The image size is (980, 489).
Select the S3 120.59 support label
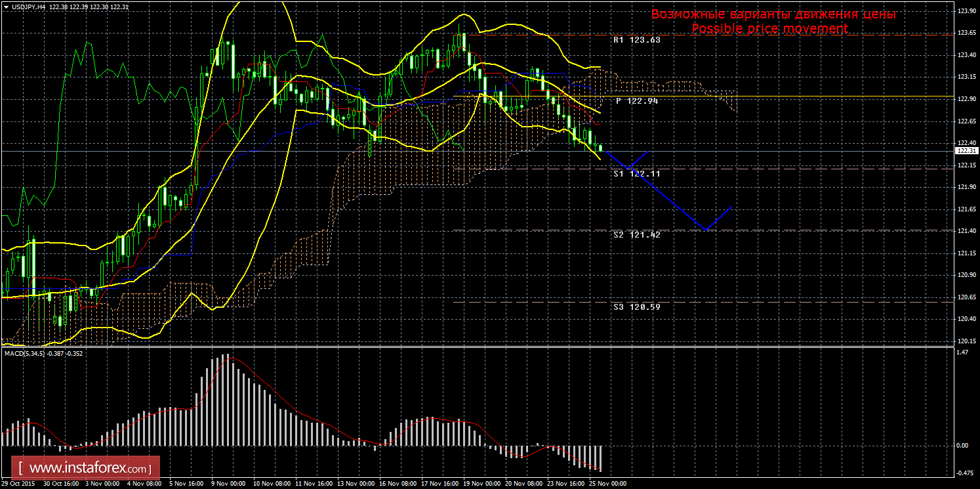(636, 307)
